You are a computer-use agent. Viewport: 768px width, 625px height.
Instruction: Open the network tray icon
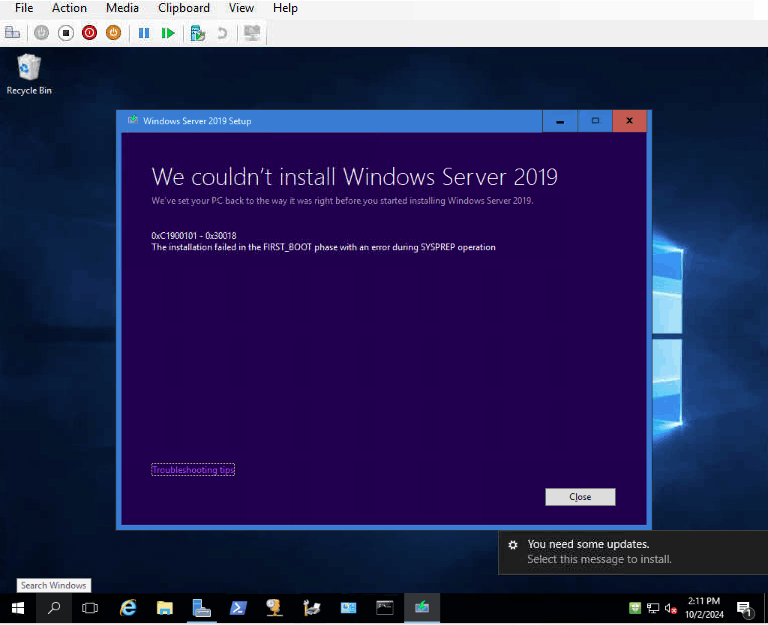pyautogui.click(x=653, y=608)
